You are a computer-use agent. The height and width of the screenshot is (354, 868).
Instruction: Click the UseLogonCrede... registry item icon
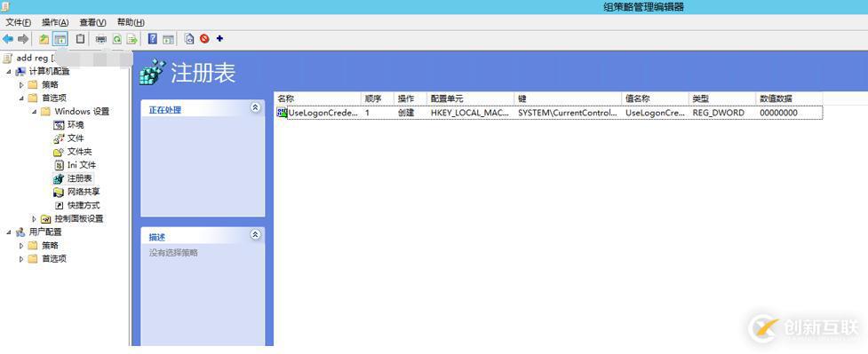[282, 113]
